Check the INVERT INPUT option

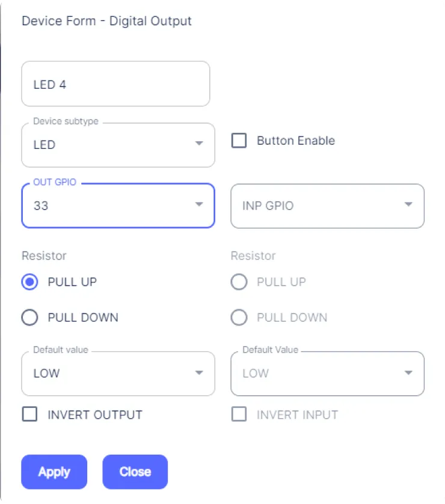tap(239, 414)
